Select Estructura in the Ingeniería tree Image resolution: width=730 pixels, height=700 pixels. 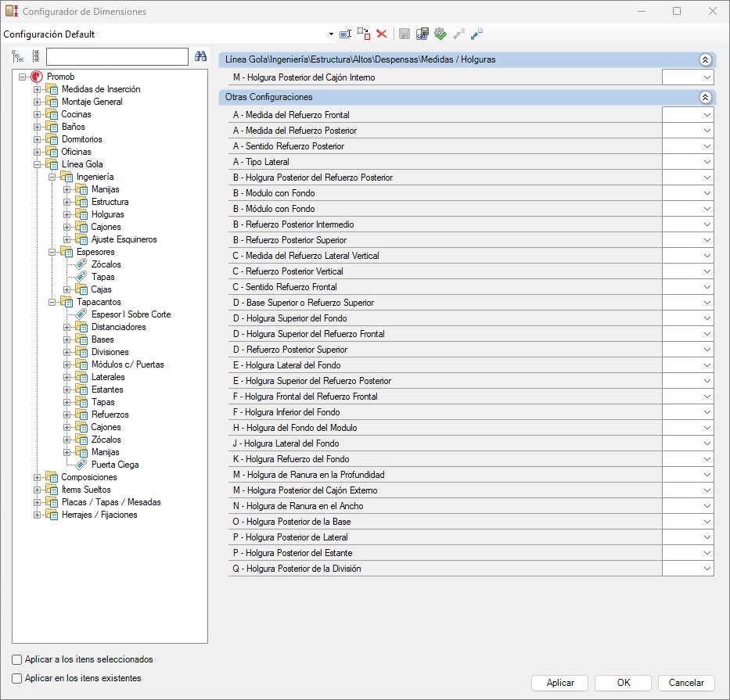pos(110,202)
